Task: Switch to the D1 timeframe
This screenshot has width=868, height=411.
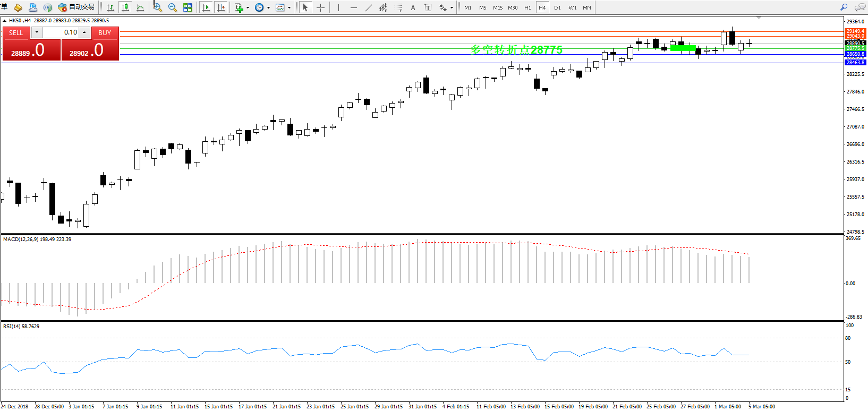Action: tap(557, 7)
